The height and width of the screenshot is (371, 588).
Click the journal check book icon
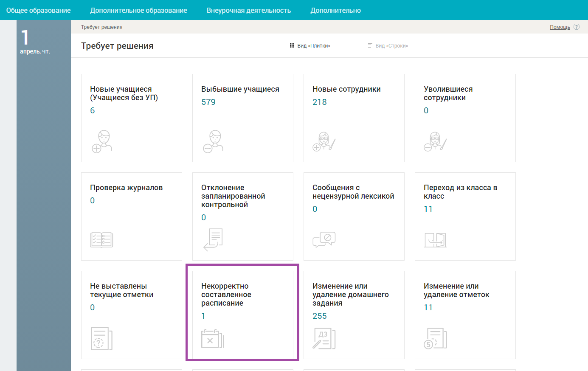[101, 240]
